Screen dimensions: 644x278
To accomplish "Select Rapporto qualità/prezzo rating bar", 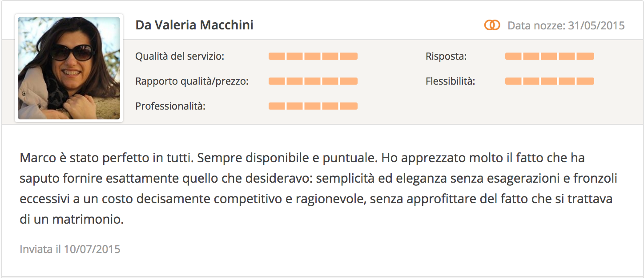I will coord(313,81).
